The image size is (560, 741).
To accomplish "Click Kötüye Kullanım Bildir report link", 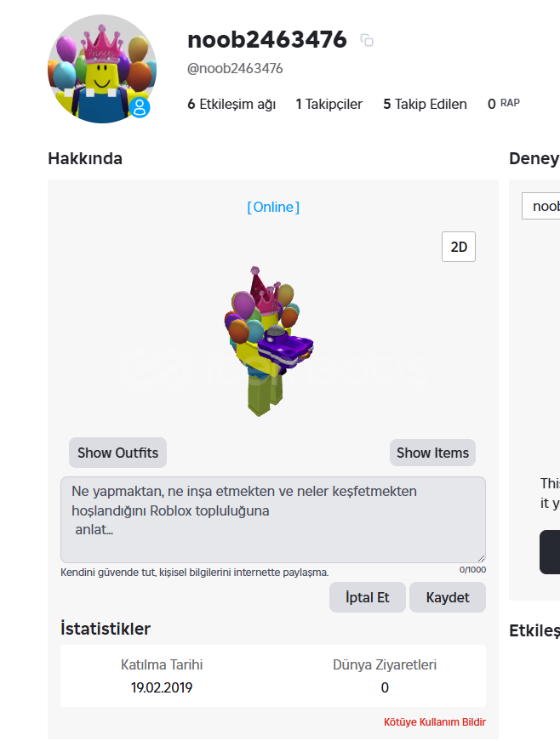I will point(435,722).
